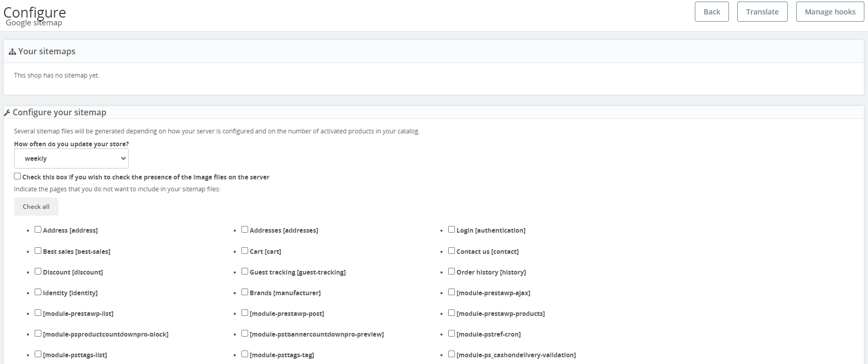Image resolution: width=868 pixels, height=364 pixels.
Task: Tick the Contact us [contact] checkbox
Action: coord(452,251)
